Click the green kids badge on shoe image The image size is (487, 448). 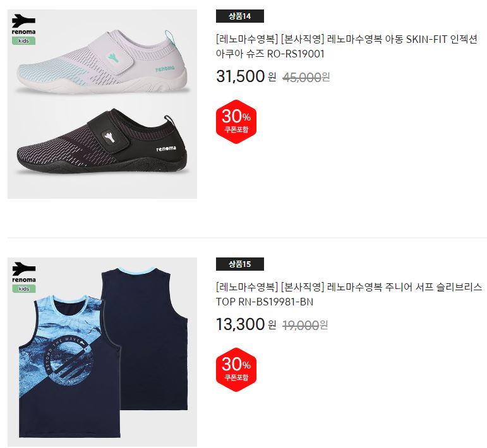coord(23,40)
